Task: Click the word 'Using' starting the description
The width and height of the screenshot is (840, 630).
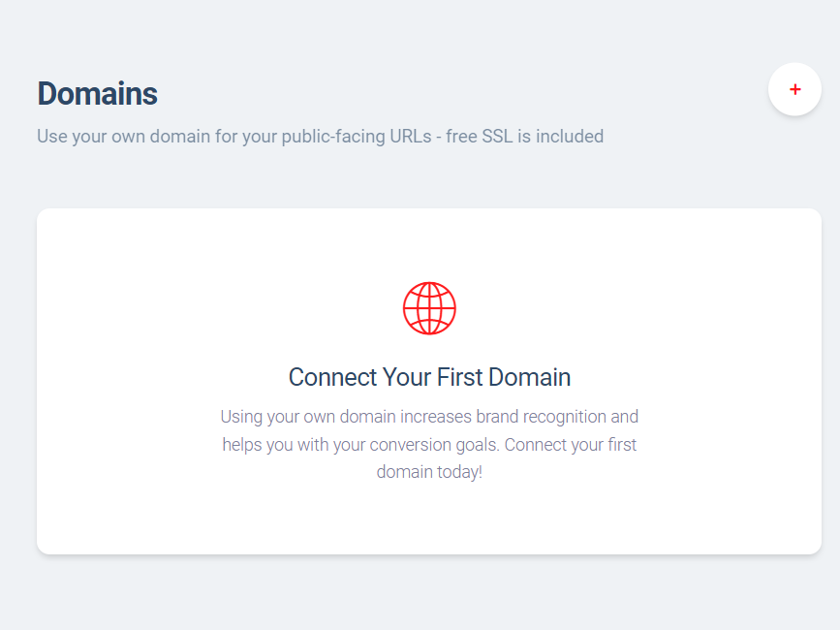Action: 241,417
